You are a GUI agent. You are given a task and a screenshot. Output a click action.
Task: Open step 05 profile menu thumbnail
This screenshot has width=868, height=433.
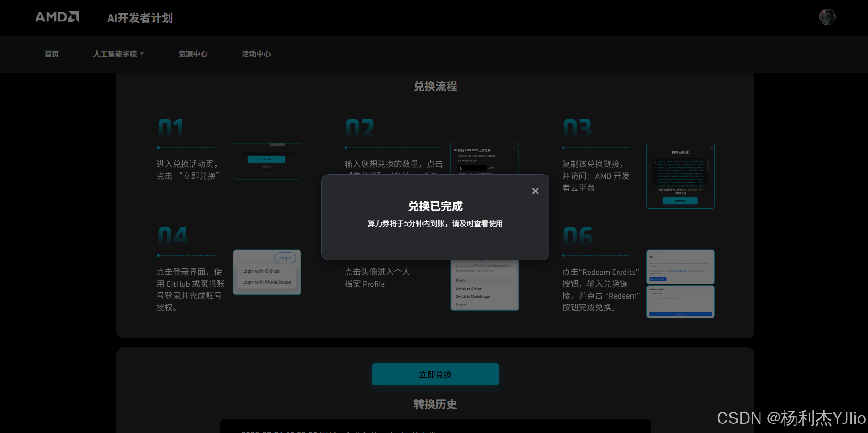click(x=485, y=285)
